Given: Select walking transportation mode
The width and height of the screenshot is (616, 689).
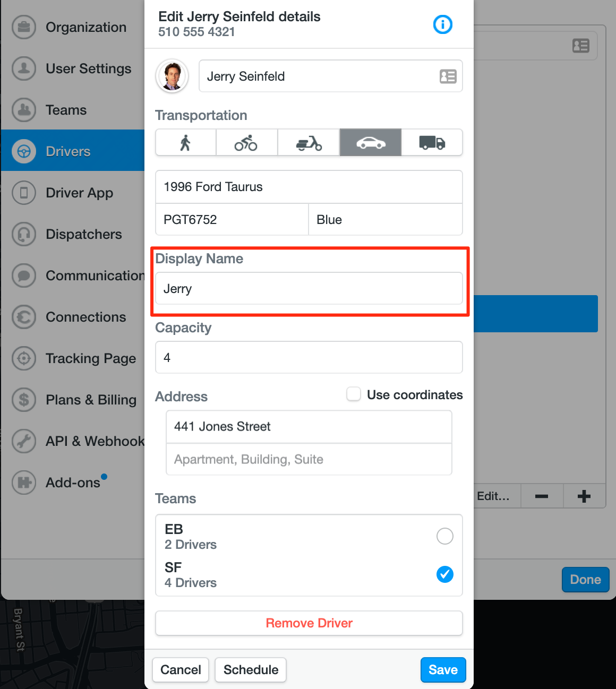Looking at the screenshot, I should 185,143.
